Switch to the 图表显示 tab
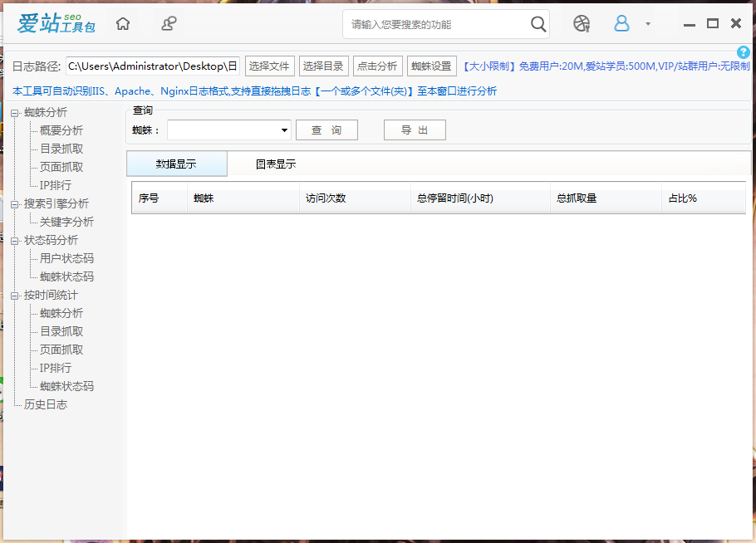Image resolution: width=756 pixels, height=543 pixels. 276,164
